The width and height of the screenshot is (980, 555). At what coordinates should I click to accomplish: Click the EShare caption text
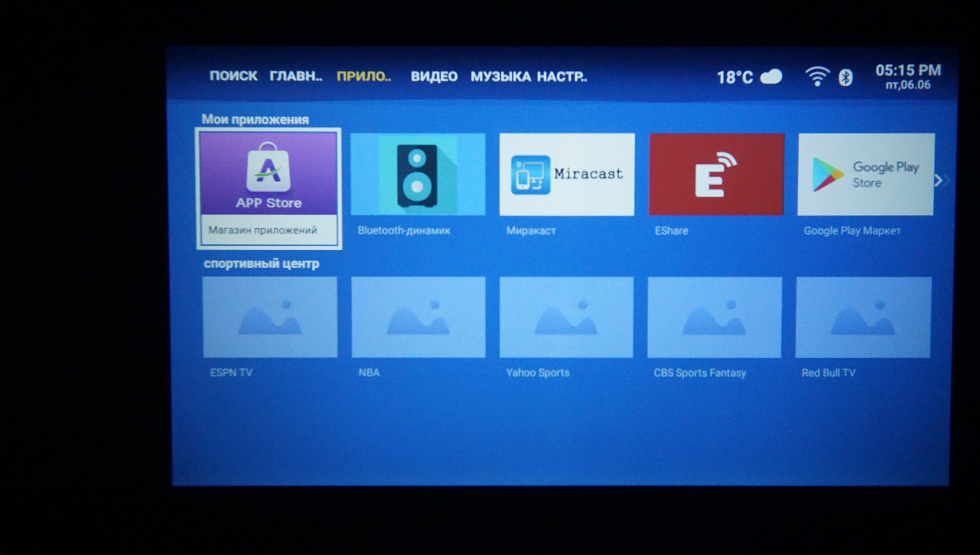[x=671, y=231]
